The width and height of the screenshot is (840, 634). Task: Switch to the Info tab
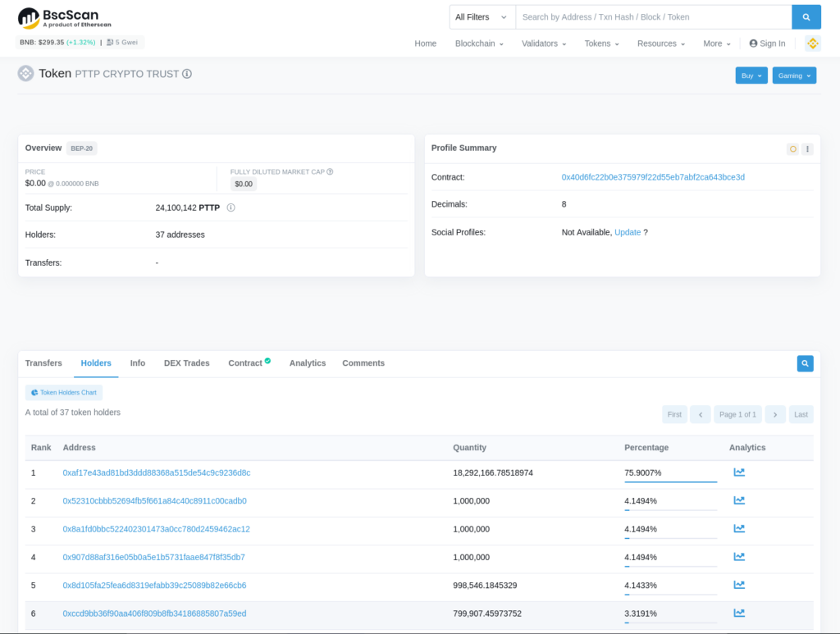click(138, 363)
